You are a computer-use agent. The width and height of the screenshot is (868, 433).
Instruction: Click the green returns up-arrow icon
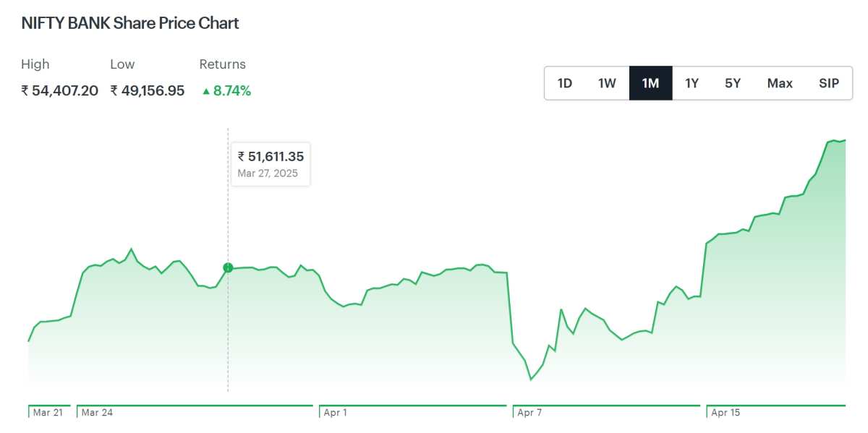coord(206,91)
